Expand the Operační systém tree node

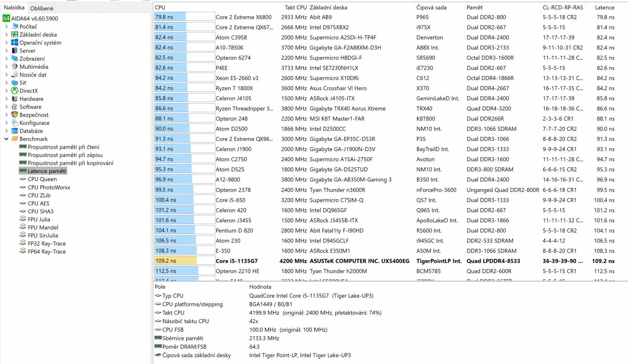pyautogui.click(x=6, y=42)
